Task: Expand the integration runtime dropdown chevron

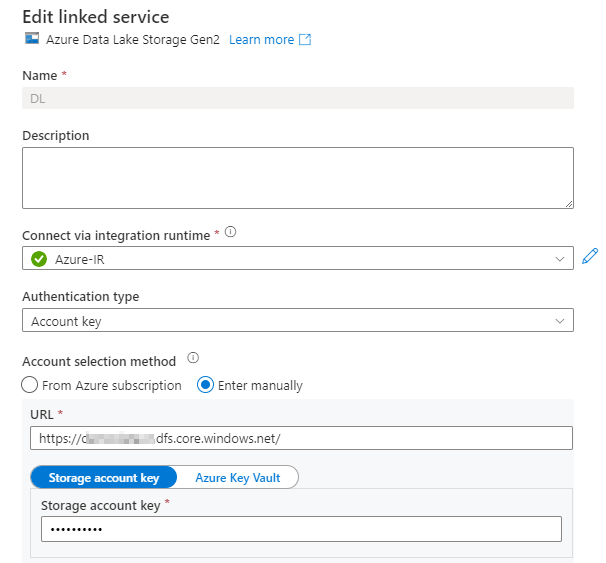Action: tap(560, 259)
